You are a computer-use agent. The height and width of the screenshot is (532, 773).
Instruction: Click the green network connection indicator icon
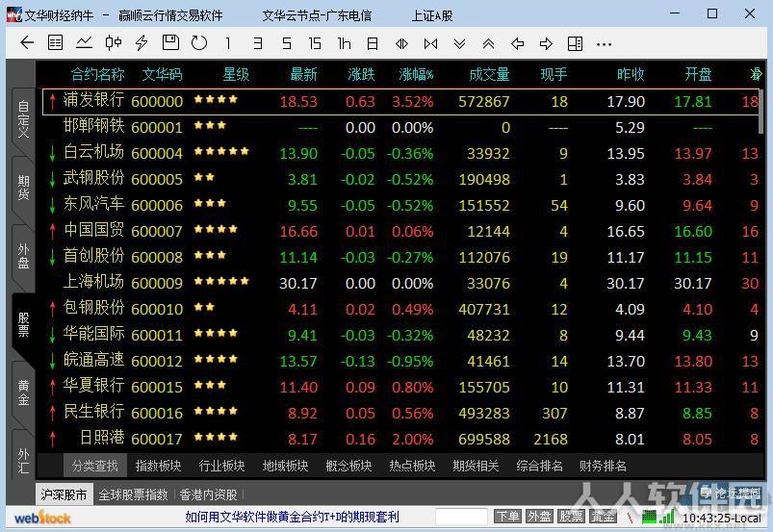pos(649,517)
